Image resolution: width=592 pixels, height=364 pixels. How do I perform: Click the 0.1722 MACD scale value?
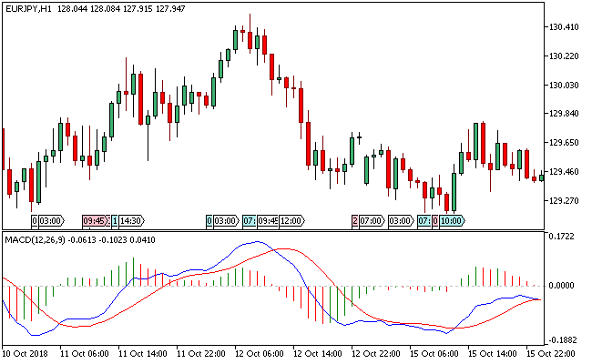564,237
